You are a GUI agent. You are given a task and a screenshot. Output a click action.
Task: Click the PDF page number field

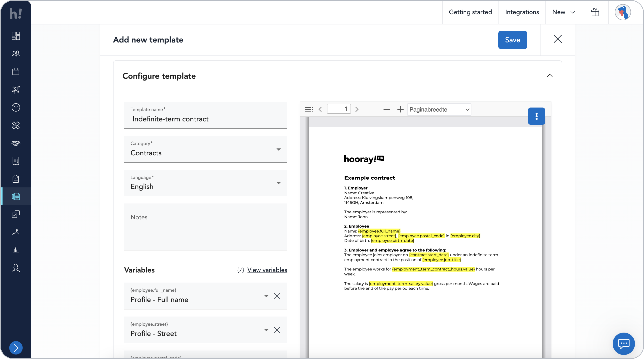point(339,109)
